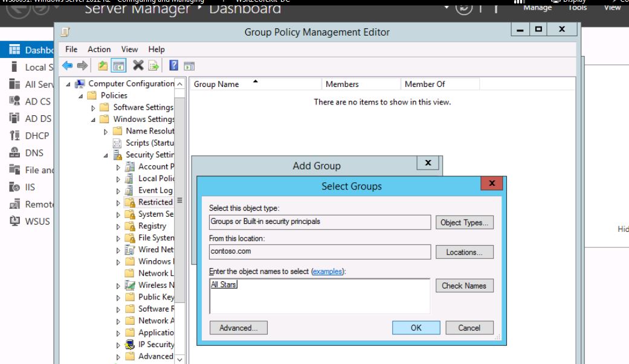629x364 pixels.
Task: Click the Object Types button
Action: 463,223
